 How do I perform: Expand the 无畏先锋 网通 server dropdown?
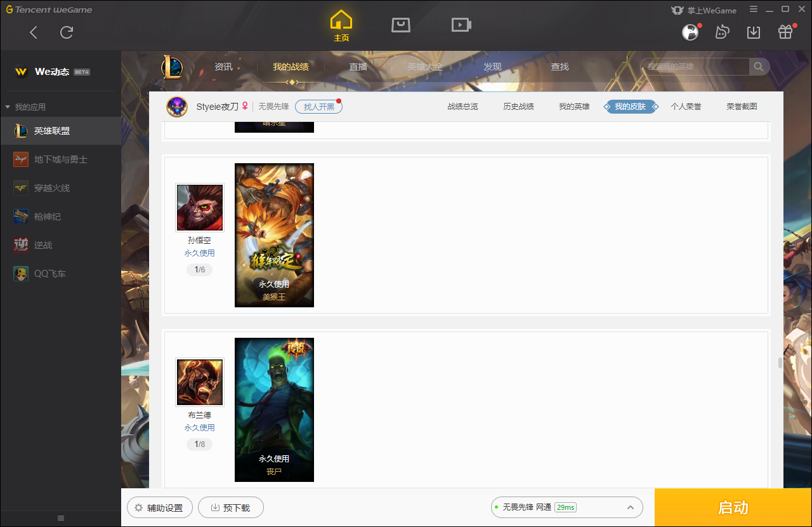tap(567, 507)
